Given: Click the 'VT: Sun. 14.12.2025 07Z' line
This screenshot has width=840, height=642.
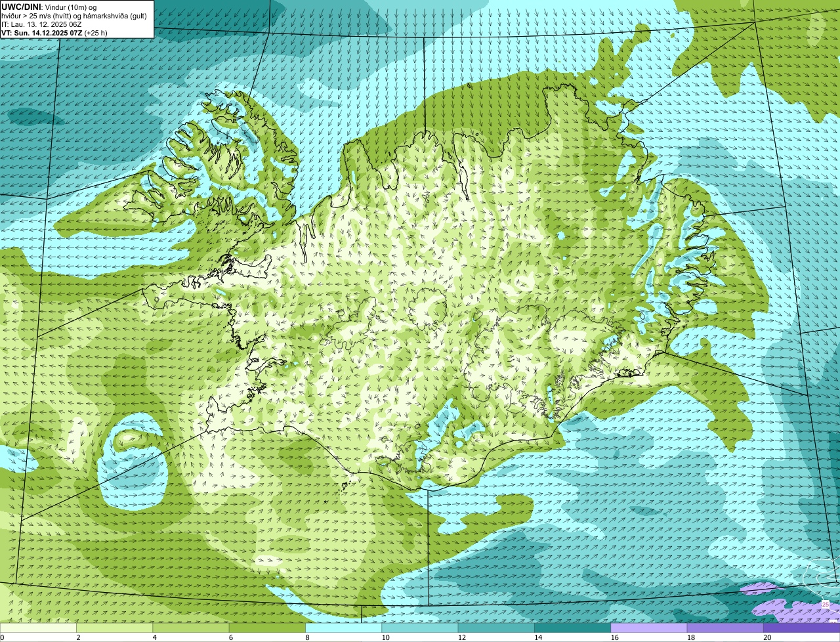Looking at the screenshot, I should click(x=41, y=33).
